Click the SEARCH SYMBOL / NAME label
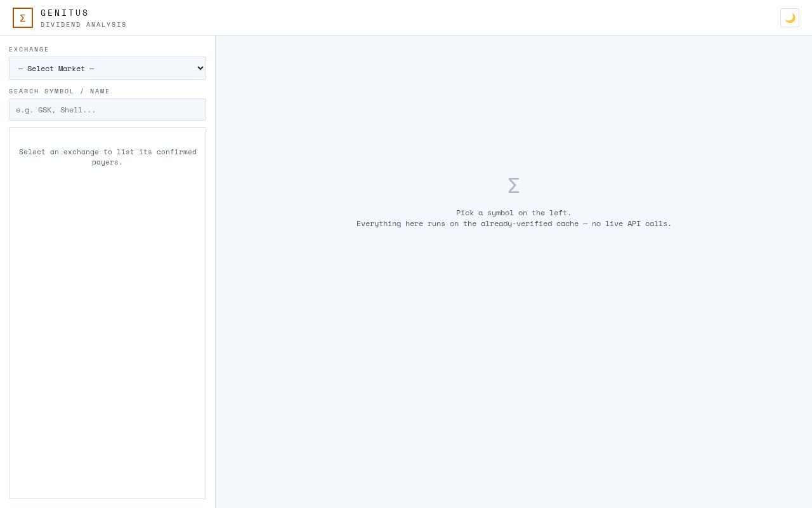This screenshot has height=508, width=812. click(x=60, y=91)
